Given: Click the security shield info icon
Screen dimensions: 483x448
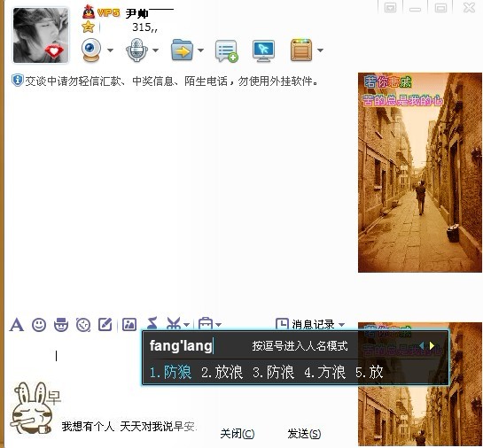Looking at the screenshot, I should click(x=17, y=81).
